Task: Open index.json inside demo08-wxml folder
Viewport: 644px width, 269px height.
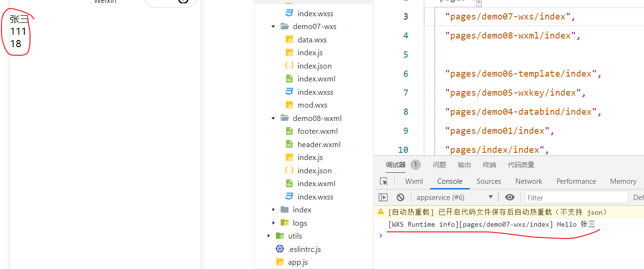Action: [315, 171]
